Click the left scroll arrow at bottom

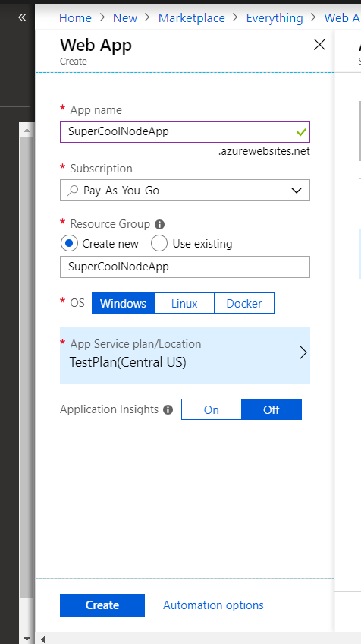(42, 639)
